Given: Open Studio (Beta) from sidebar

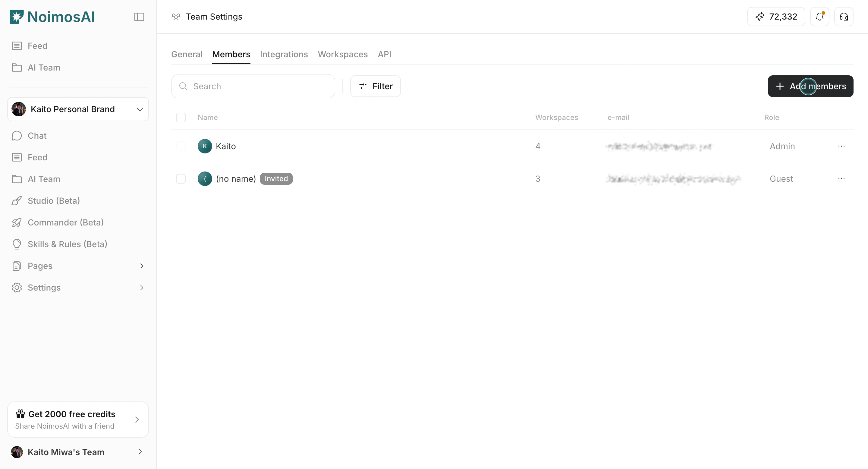Looking at the screenshot, I should click(54, 201).
